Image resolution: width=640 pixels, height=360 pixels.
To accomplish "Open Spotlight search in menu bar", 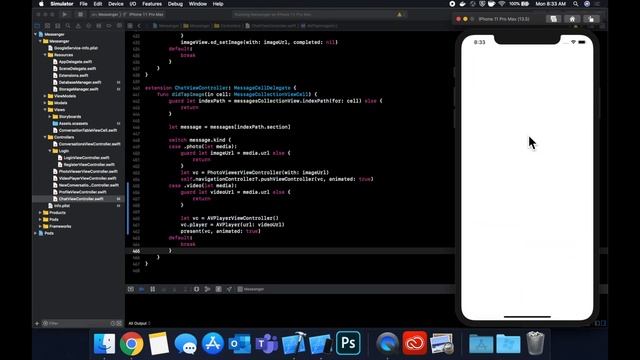I will [576, 4].
